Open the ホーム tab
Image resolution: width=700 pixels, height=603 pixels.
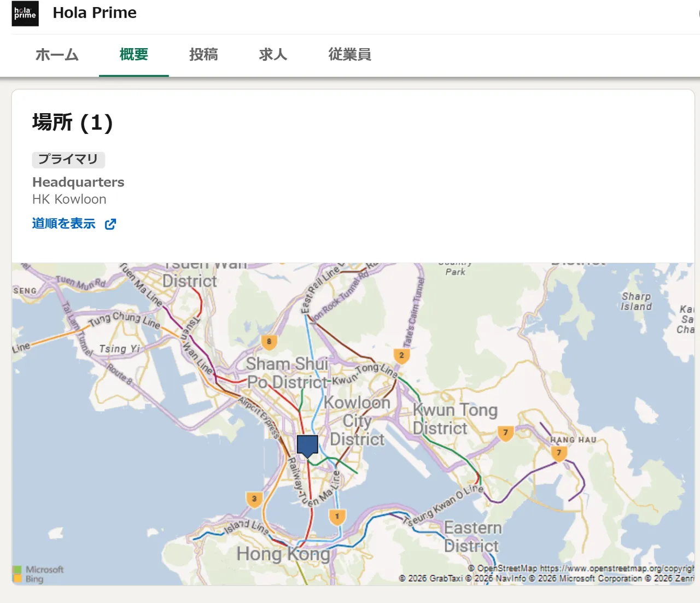pyautogui.click(x=57, y=55)
